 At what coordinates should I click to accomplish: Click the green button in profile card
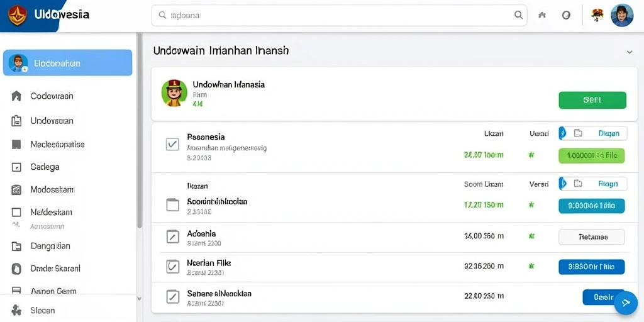592,100
